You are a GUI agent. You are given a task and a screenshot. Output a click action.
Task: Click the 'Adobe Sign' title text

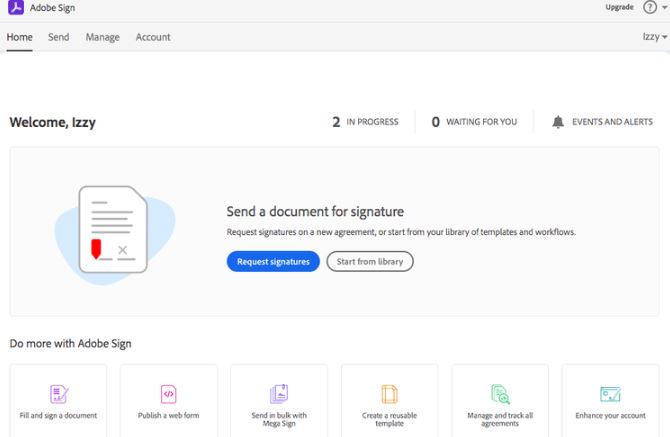tap(52, 8)
